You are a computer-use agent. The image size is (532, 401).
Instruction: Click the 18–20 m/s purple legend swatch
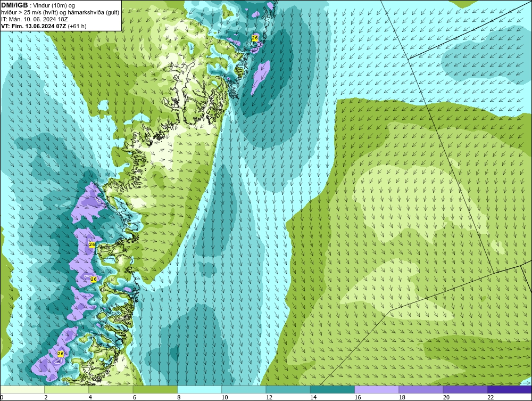421,389
